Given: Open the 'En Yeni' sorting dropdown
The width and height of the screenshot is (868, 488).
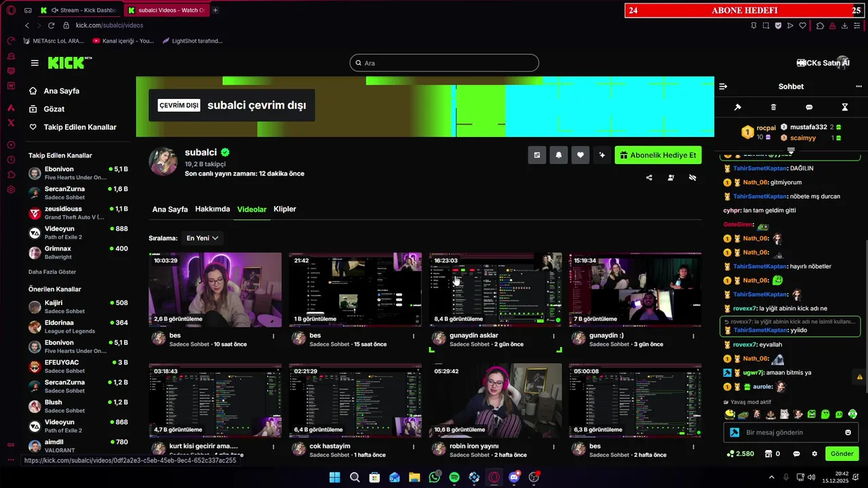Looking at the screenshot, I should tap(202, 239).
